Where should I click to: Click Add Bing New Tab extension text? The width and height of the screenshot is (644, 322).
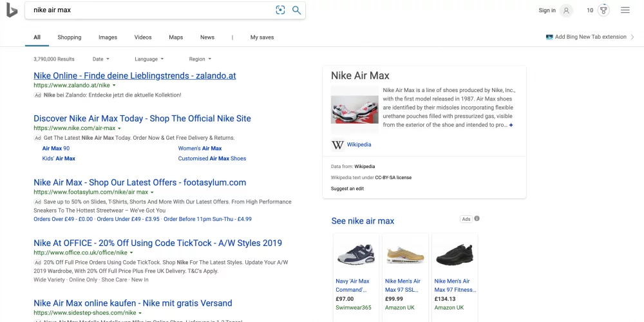[x=591, y=37]
